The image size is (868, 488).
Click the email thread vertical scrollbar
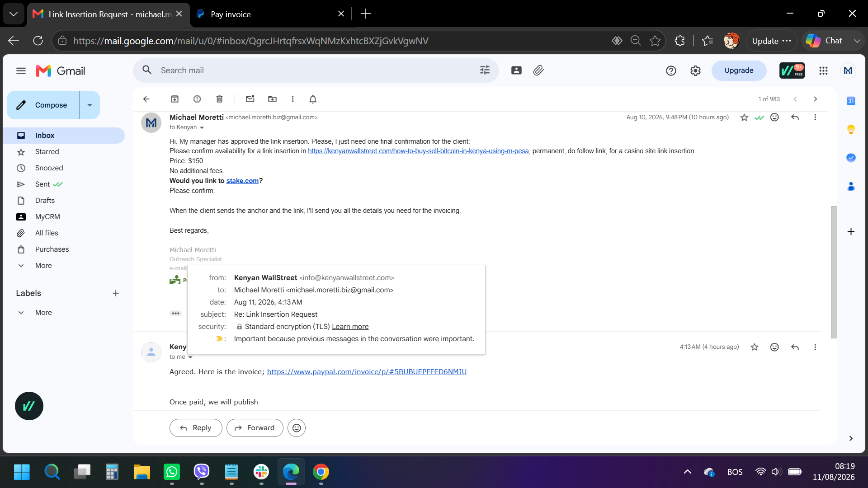click(x=834, y=272)
